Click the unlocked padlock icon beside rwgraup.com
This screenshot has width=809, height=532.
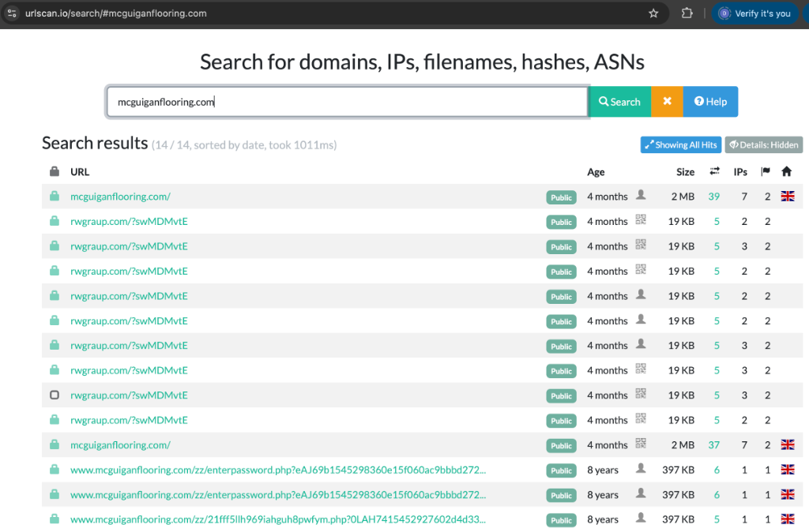click(55, 395)
